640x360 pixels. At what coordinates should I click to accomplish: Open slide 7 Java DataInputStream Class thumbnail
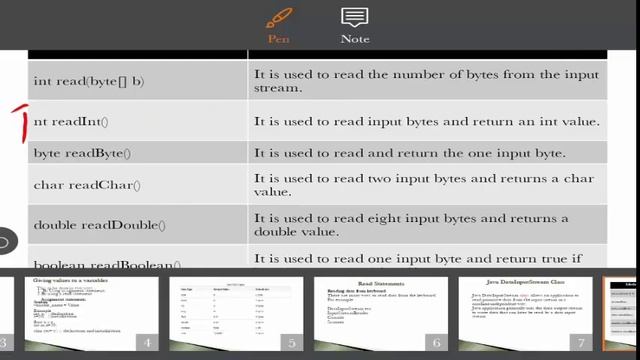[525, 314]
